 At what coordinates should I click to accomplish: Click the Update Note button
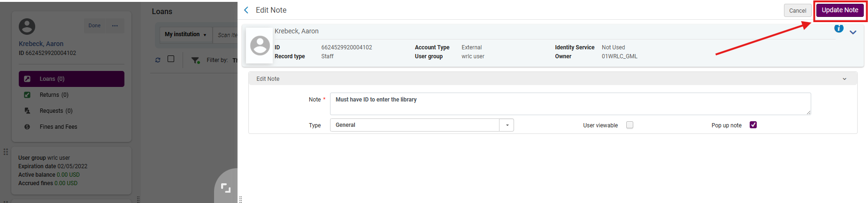[x=839, y=10]
